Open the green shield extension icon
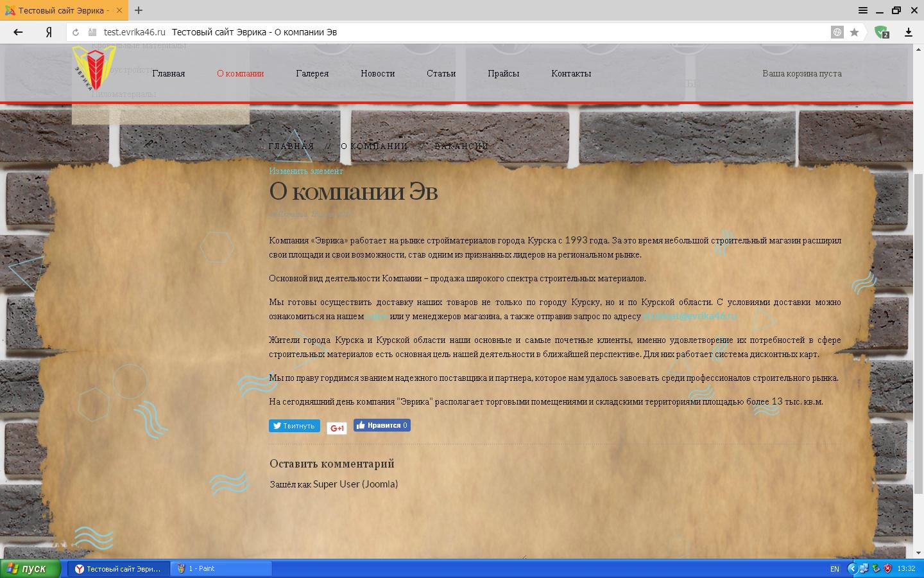This screenshot has width=924, height=578. tap(881, 32)
